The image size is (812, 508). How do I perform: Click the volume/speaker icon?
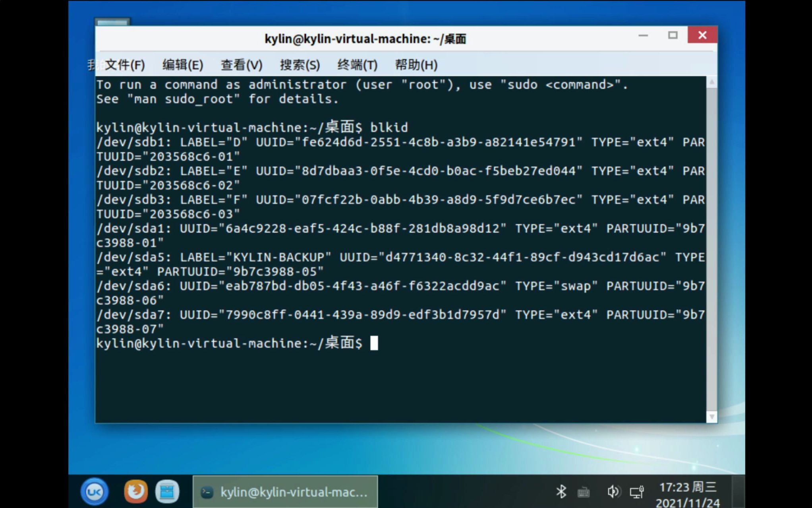pos(614,492)
